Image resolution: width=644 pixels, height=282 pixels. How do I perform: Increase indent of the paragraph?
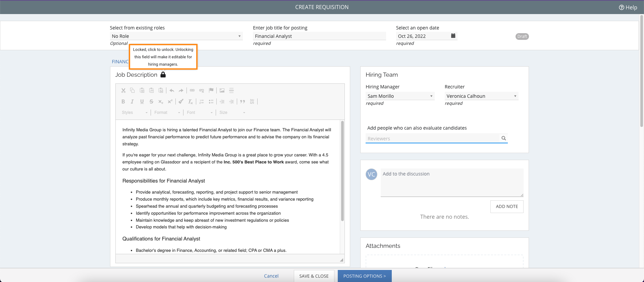click(x=231, y=101)
